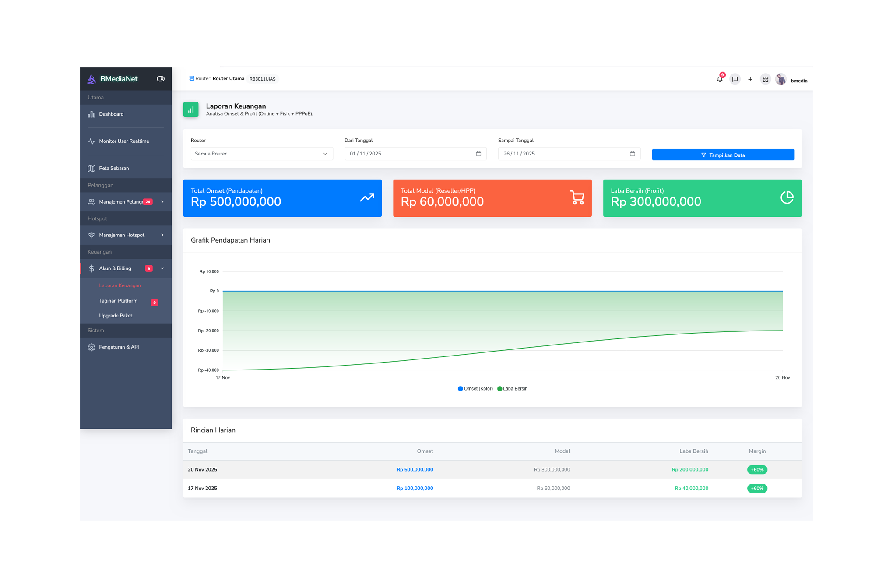Screen dimensions: 893x588
Task: Open the Akun & Billing dollar icon
Action: [x=91, y=268]
